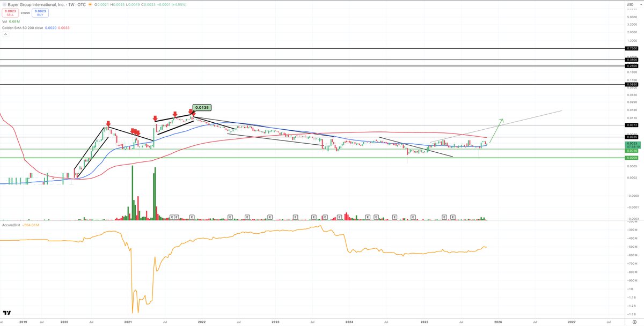Click the 0.3800 price level label
This screenshot has height=326, width=644.
click(632, 60)
